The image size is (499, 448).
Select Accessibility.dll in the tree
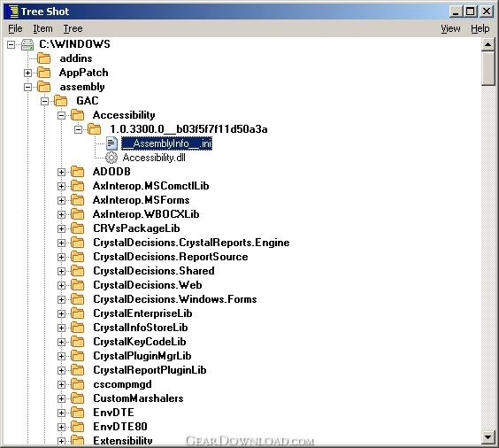[x=154, y=158]
